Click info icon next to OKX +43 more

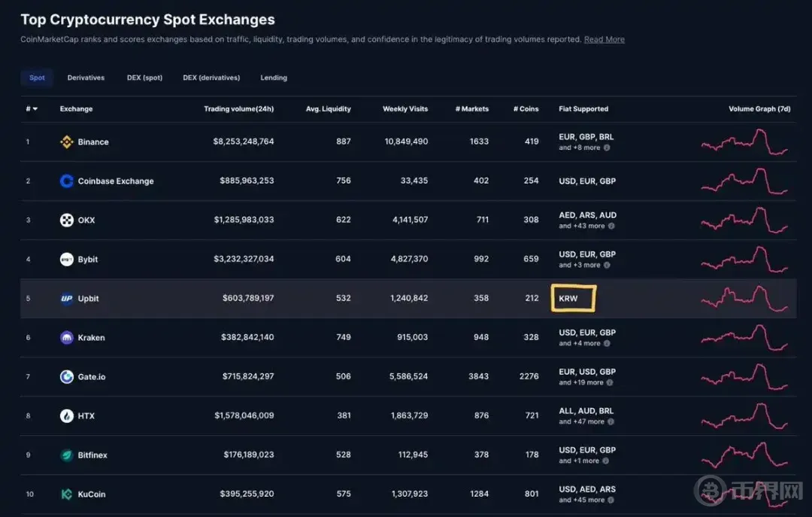(611, 226)
